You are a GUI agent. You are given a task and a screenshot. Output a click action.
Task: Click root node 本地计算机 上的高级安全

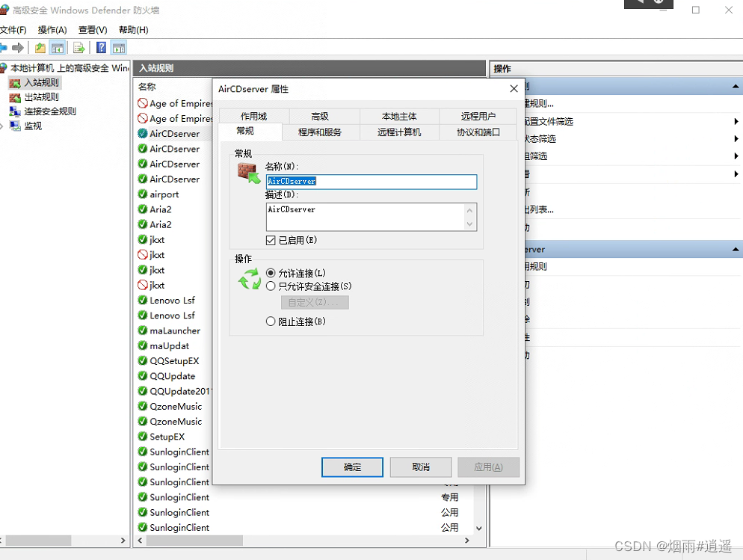pos(70,68)
